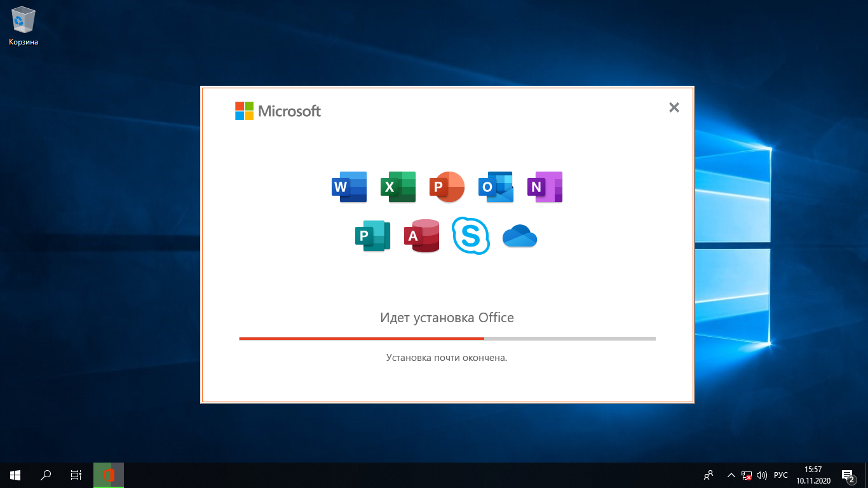Open network status tray icon

pos(747,475)
